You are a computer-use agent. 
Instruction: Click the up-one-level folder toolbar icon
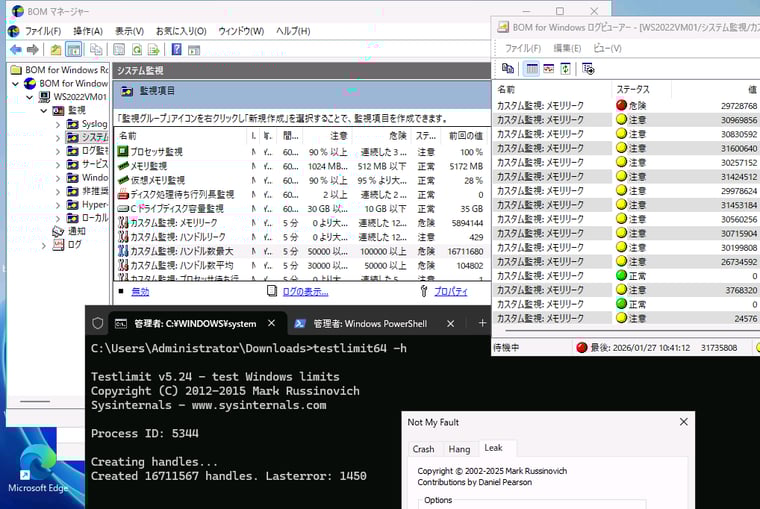(x=56, y=49)
